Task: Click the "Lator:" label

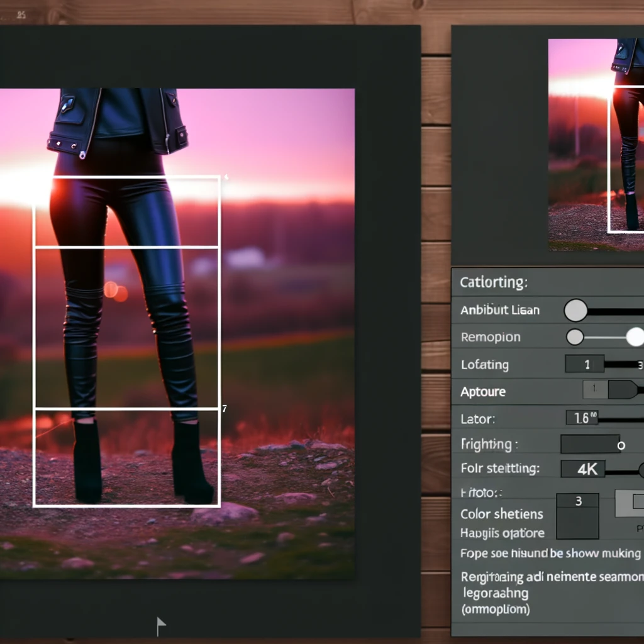Action: 478,419
